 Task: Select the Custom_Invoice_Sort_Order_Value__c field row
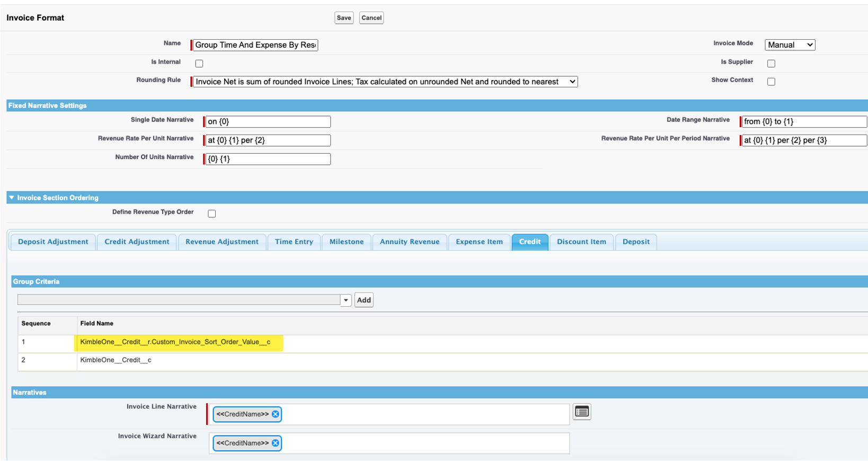pyautogui.click(x=443, y=343)
